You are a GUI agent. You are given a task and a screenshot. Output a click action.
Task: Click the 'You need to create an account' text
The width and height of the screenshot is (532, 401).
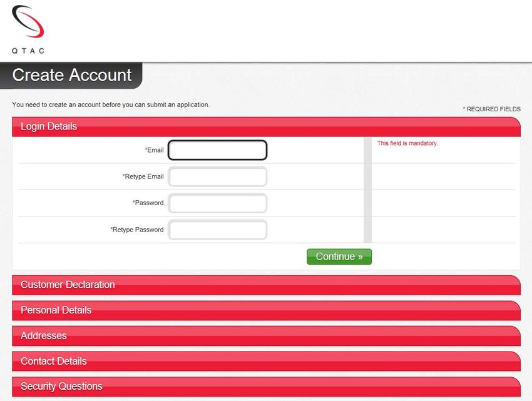click(x=111, y=104)
